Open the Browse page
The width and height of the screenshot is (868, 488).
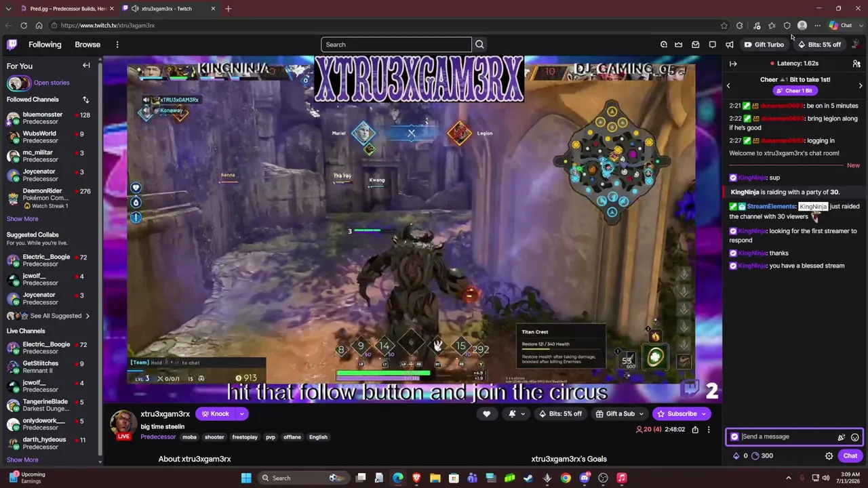point(87,45)
